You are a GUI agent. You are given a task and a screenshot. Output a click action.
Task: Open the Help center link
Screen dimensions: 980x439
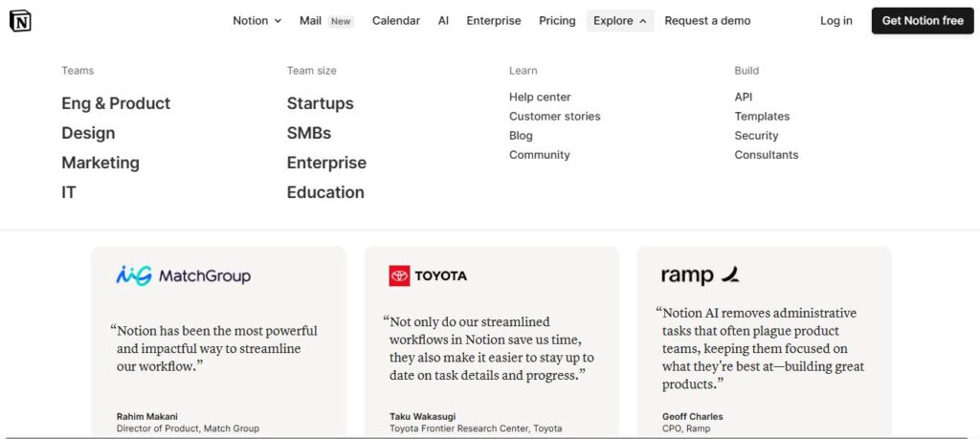[x=540, y=97]
